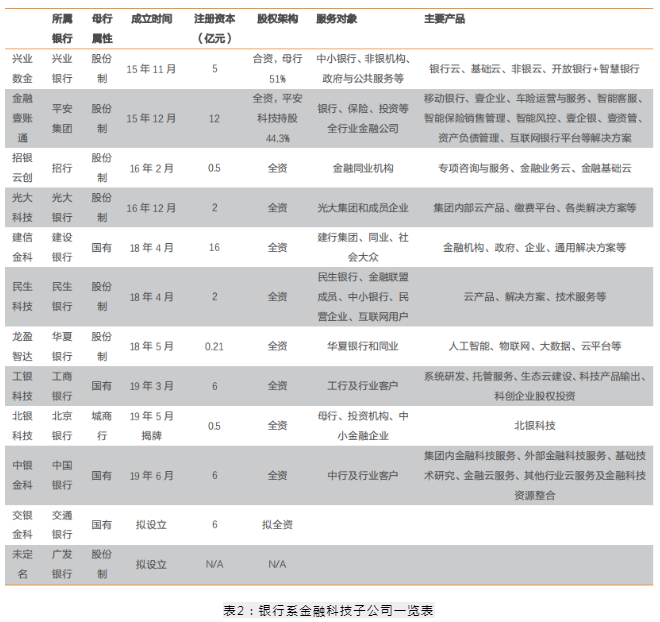Screen dimensions: 660x622
Task: Select the 民生科技 company name cell
Action: (22, 297)
